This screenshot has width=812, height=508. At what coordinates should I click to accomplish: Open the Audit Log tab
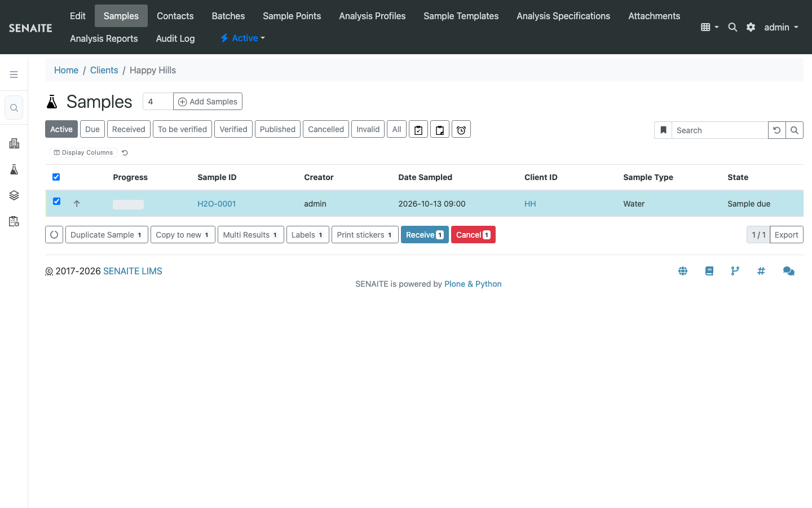[x=175, y=38]
